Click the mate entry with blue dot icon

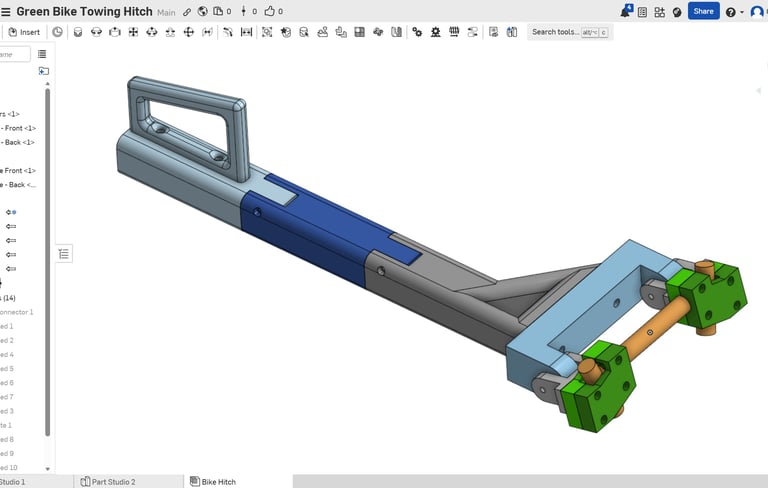pos(11,212)
